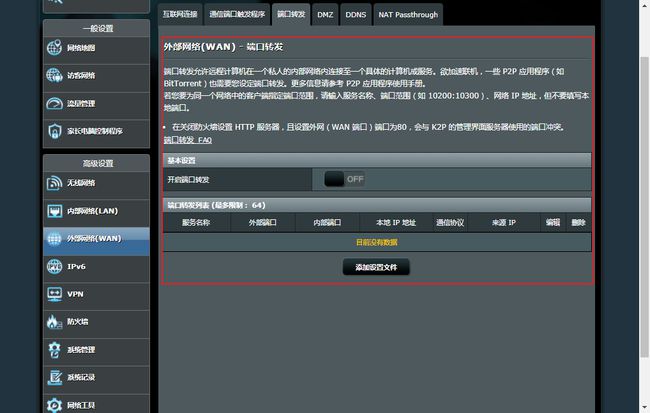Open the 无线网络 wireless icon
This screenshot has width=650, height=413.
tap(54, 183)
